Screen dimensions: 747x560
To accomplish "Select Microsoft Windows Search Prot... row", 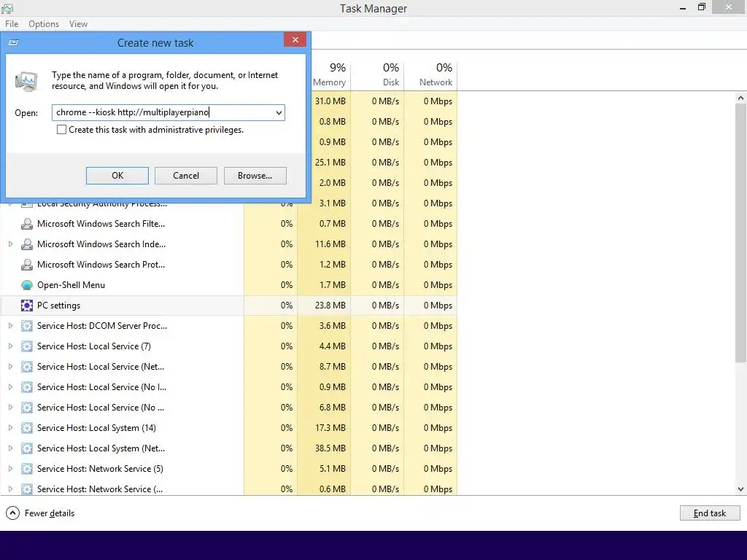I will pyautogui.click(x=228, y=265).
